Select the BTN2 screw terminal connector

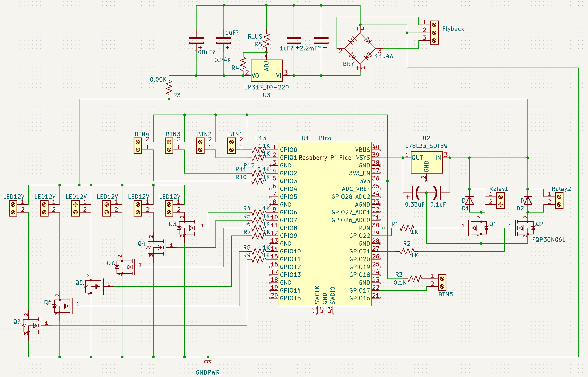tap(200, 146)
